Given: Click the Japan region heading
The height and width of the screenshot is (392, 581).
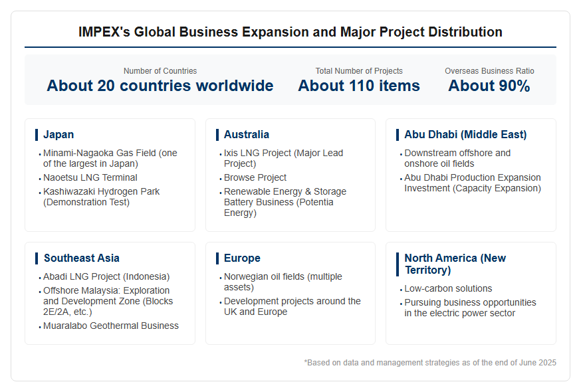Looking at the screenshot, I should [x=58, y=134].
